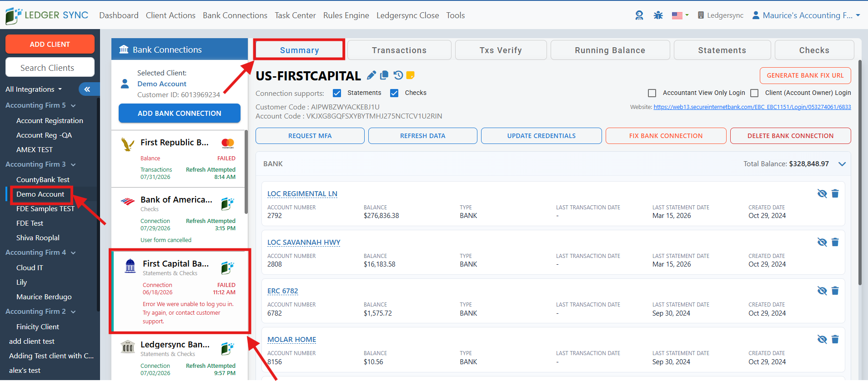Toggle visibility of ERC 6782 account
The height and width of the screenshot is (381, 868).
[822, 291]
